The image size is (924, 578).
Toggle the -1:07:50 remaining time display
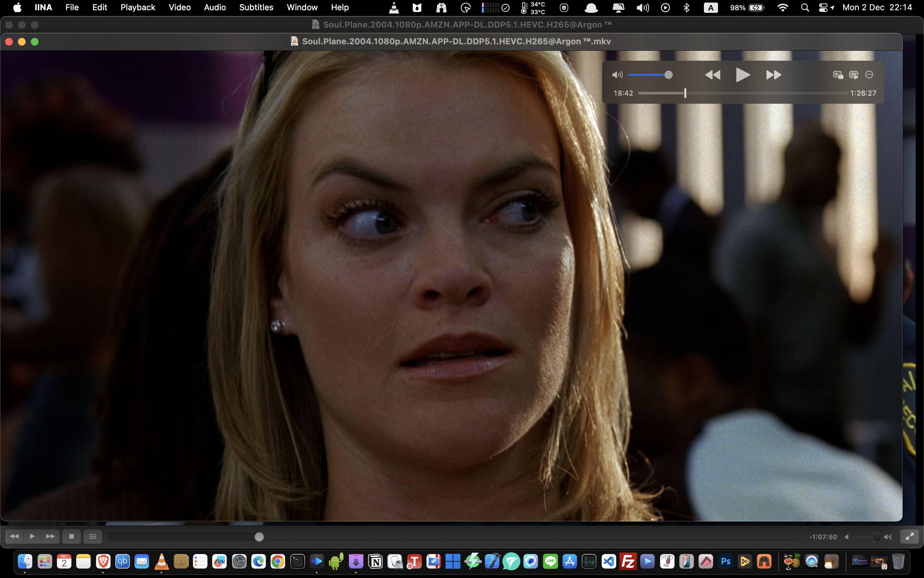coord(823,537)
